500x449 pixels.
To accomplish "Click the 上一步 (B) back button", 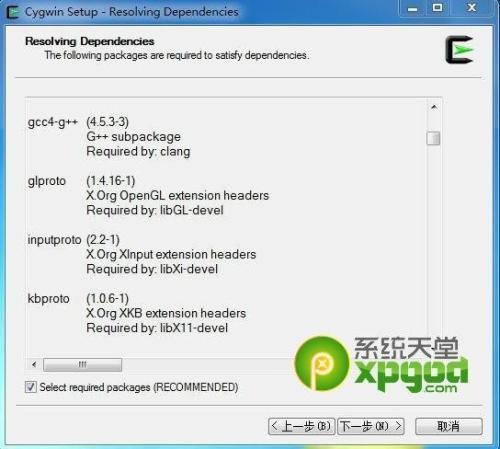I will point(301,426).
